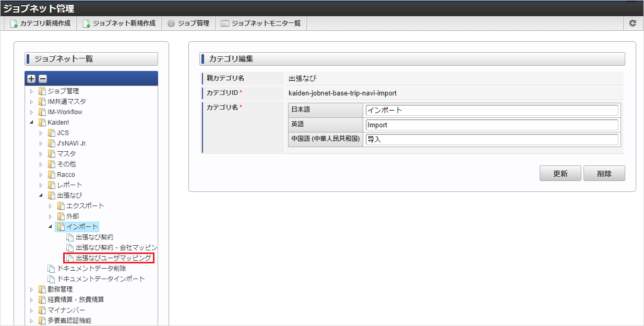Expand the マスタ tree node arrow
Viewport: 644px width, 326px height.
(41, 154)
